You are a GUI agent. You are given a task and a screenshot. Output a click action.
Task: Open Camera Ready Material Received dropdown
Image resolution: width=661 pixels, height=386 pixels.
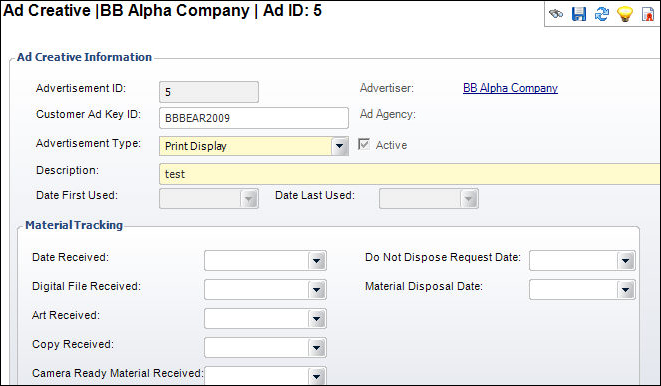point(317,375)
